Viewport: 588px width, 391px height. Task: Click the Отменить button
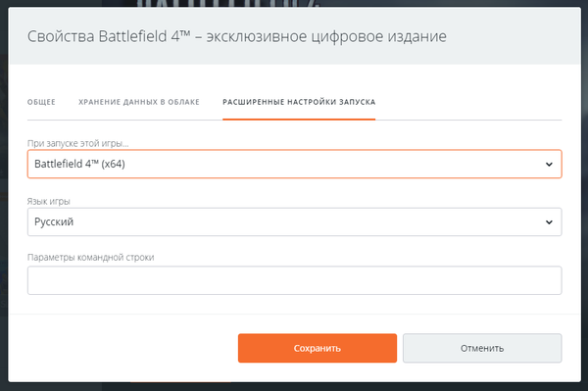482,348
